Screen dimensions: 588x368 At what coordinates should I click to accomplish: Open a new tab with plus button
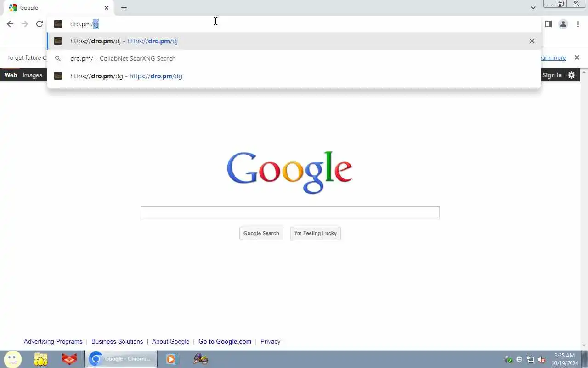[x=124, y=8]
